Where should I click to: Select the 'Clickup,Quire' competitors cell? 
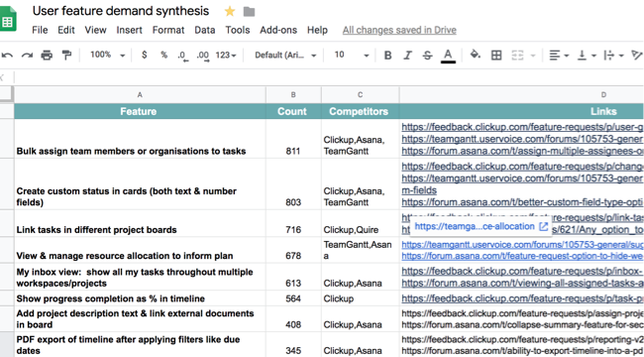[361, 223]
